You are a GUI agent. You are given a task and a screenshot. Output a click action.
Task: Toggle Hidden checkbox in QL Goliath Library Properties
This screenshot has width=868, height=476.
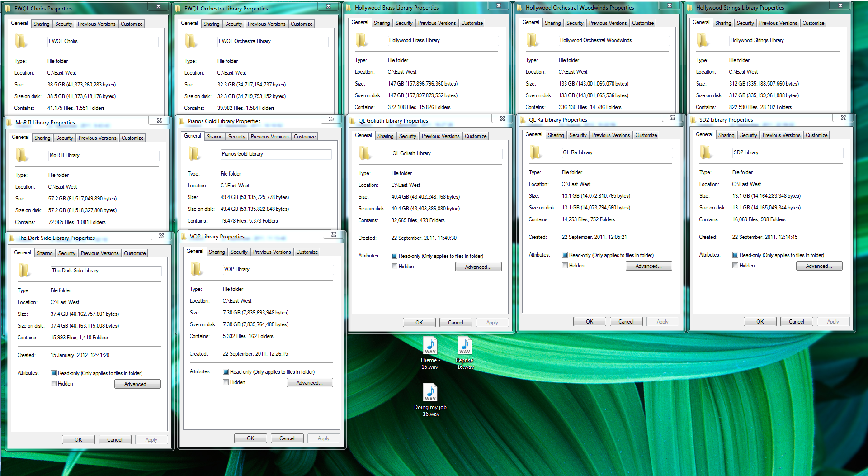[x=394, y=267]
